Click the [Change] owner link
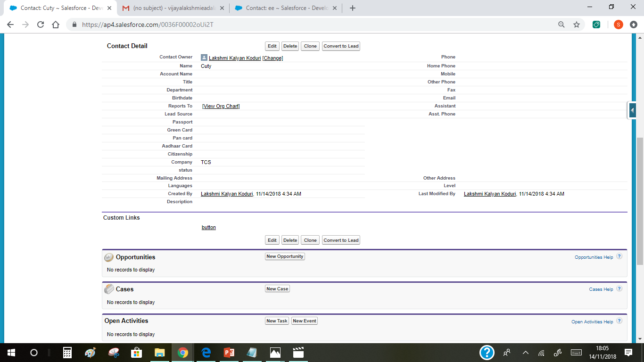Image resolution: width=644 pixels, height=362 pixels. coord(272,58)
